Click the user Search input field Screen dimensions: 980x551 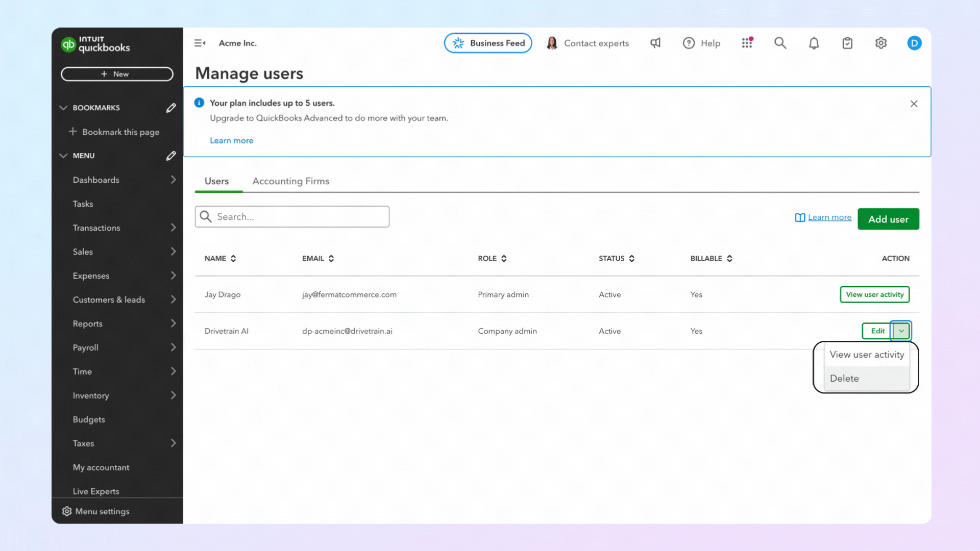coord(299,217)
